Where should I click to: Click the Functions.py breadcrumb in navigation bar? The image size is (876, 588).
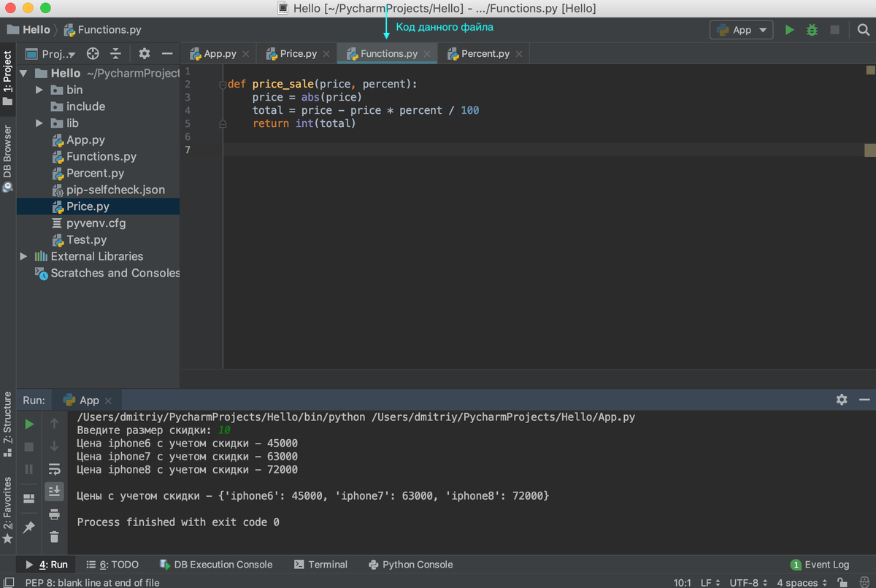[x=102, y=30]
